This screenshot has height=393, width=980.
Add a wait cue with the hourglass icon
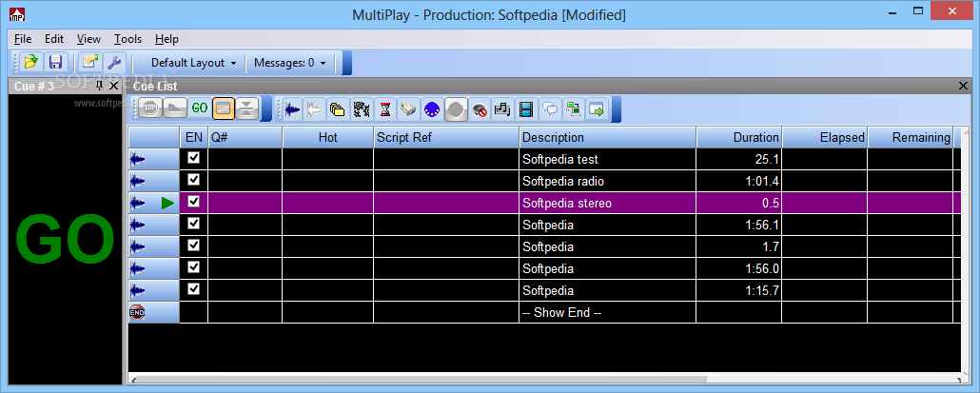pyautogui.click(x=385, y=109)
